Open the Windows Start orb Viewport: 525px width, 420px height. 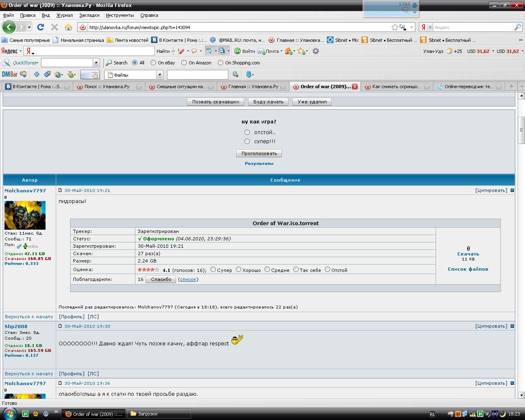[x=9, y=413]
